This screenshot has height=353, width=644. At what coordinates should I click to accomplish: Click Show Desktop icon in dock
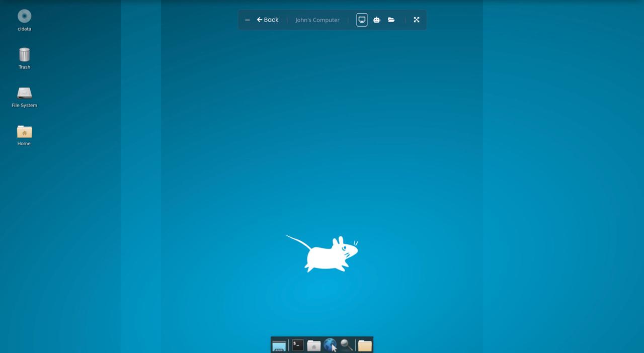coord(279,345)
